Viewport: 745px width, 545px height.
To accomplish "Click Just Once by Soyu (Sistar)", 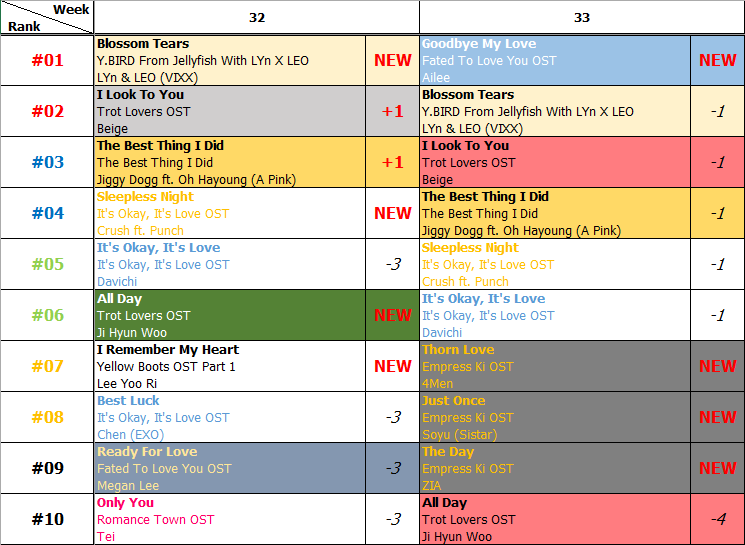I will click(555, 417).
